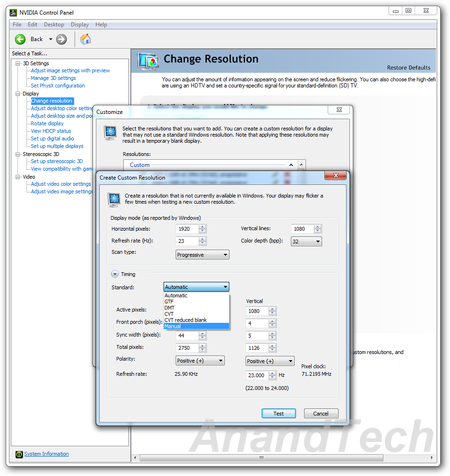
Task: Select CVT option in timing list
Action: click(x=196, y=314)
